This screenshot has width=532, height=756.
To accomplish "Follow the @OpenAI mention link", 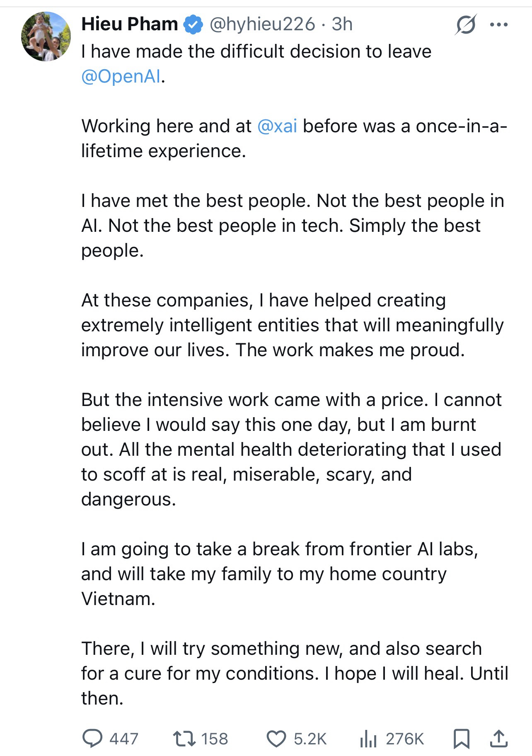I will click(121, 77).
